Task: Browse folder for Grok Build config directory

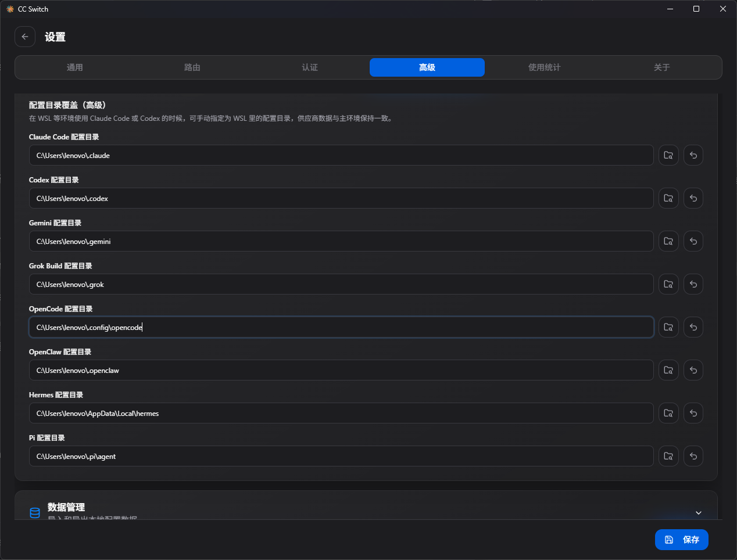Action: click(x=668, y=284)
